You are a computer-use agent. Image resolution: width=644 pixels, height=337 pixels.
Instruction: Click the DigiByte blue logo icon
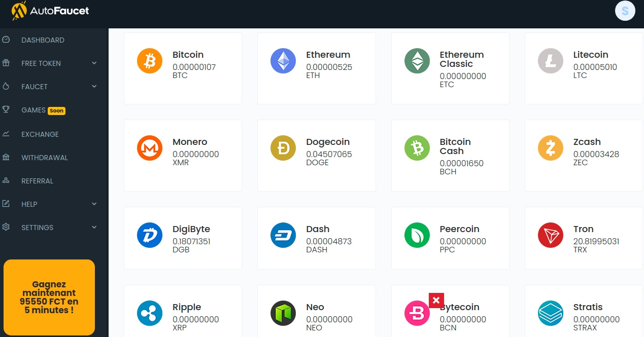pos(150,236)
